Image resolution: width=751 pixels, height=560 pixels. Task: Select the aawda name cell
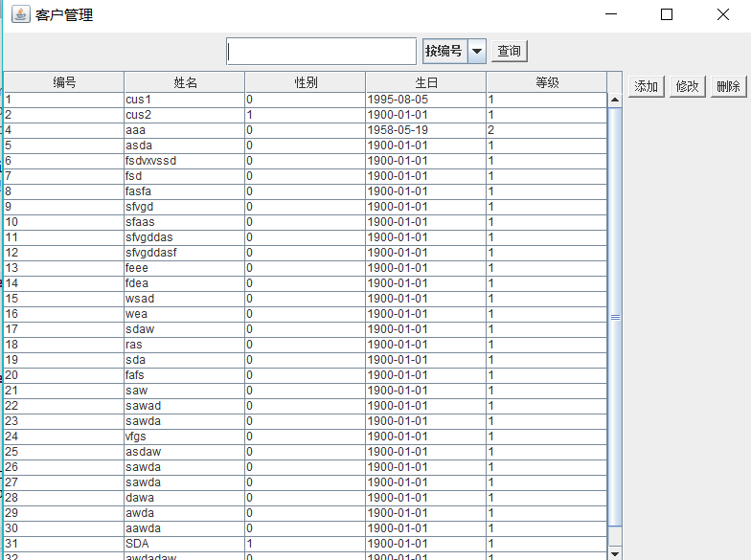(184, 528)
